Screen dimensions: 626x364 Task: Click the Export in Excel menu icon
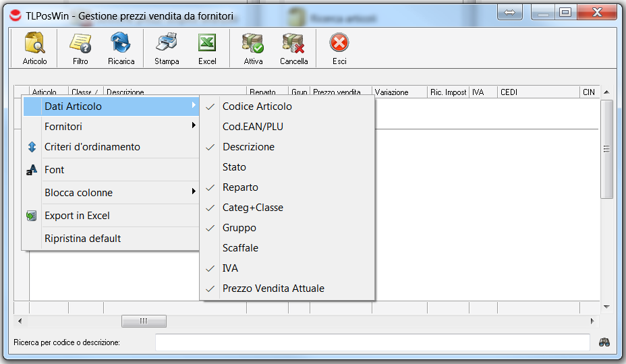click(32, 216)
